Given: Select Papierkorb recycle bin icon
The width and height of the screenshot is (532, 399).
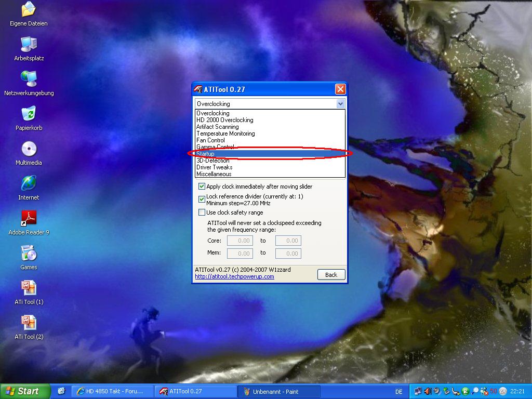Looking at the screenshot, I should [x=29, y=118].
